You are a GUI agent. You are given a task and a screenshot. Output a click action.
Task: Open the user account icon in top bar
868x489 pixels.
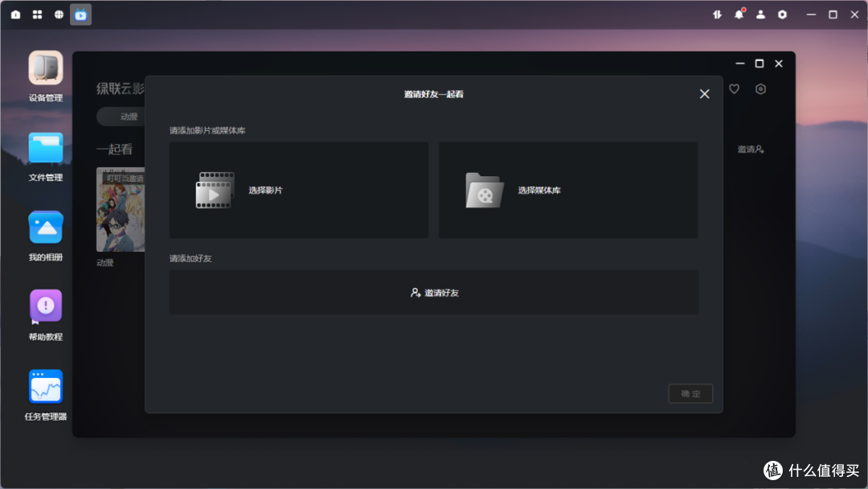click(760, 14)
